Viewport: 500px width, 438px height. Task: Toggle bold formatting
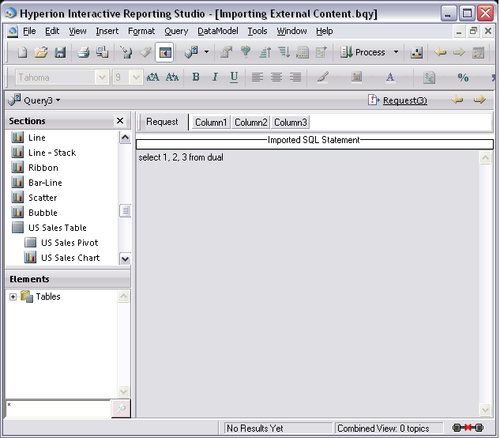click(196, 77)
